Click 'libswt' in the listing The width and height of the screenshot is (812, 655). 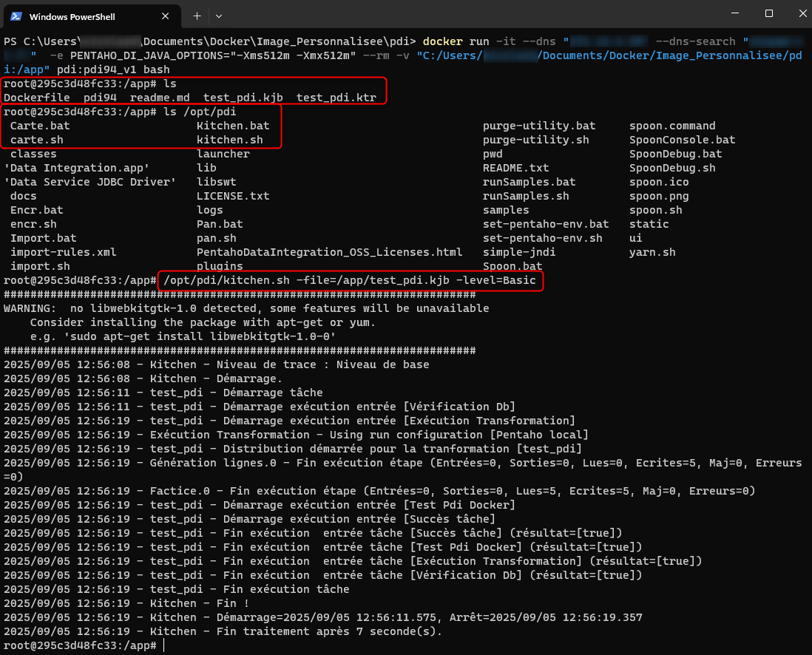217,182
